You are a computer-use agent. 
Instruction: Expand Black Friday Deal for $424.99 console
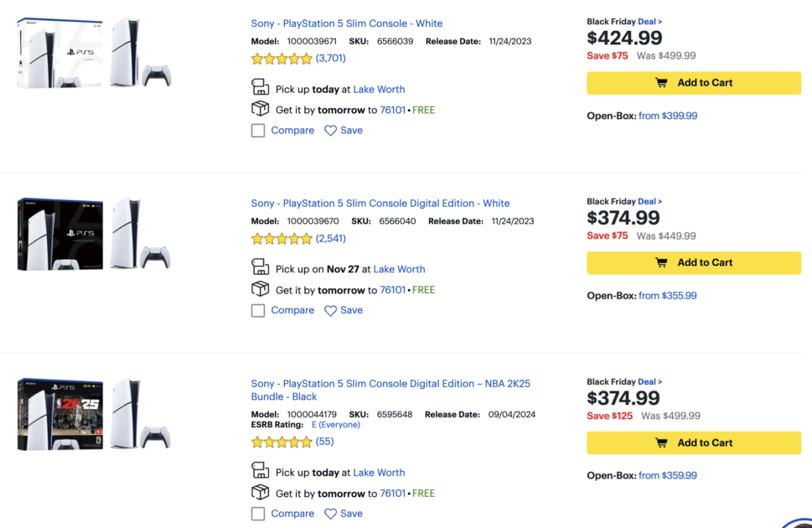[x=649, y=22]
